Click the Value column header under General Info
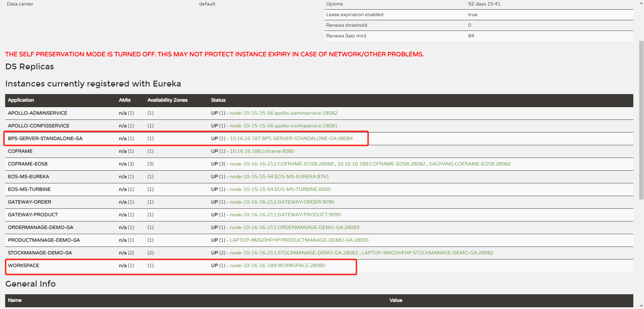 point(396,300)
